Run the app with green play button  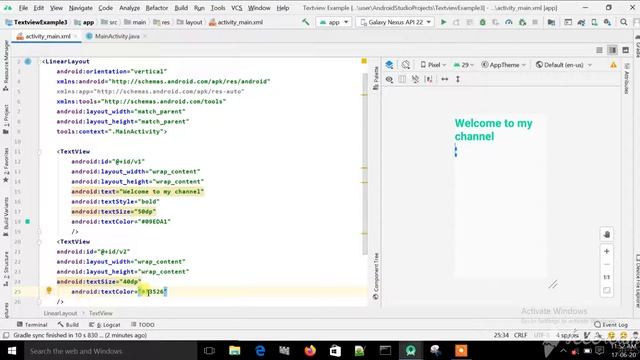[443, 22]
